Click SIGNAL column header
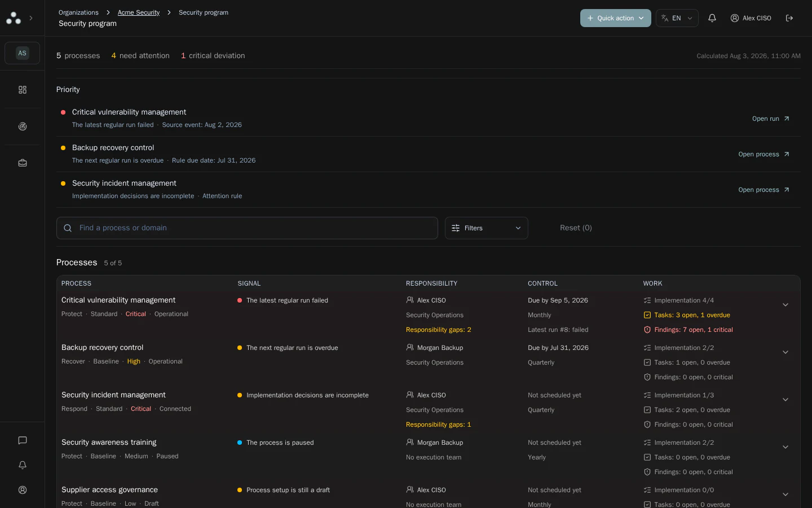This screenshot has width=812, height=508. [x=249, y=283]
